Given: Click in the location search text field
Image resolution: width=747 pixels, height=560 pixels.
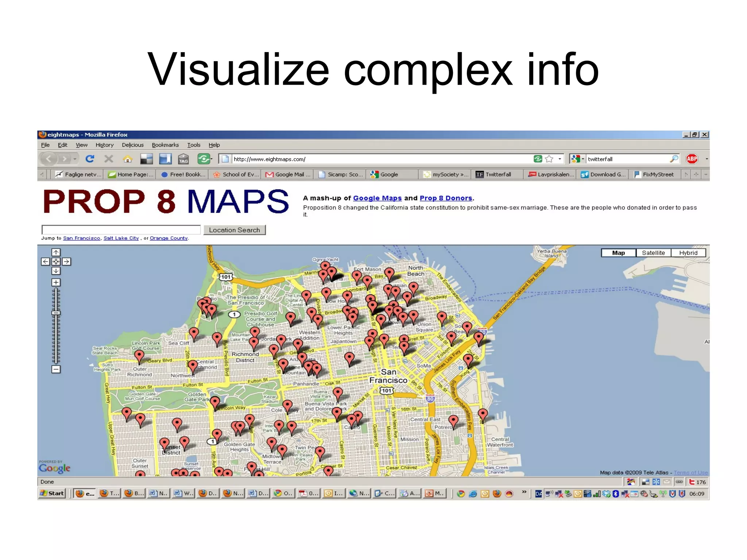Looking at the screenshot, I should (x=121, y=230).
